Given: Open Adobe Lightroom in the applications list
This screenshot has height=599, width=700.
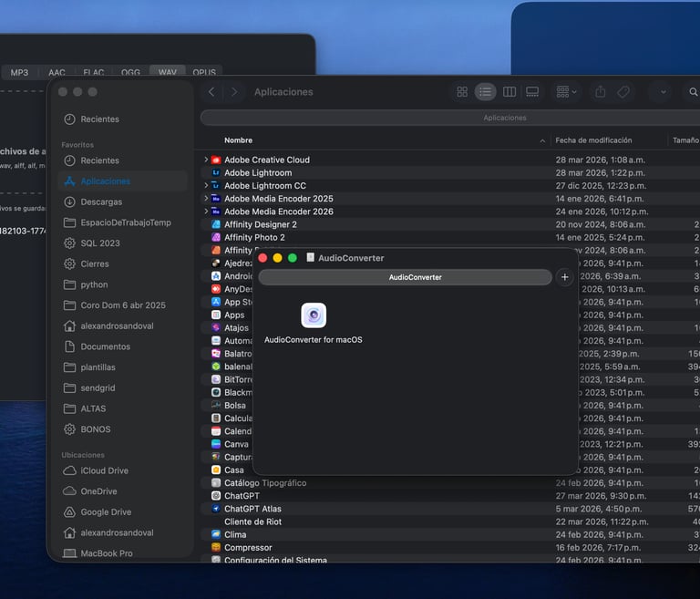Looking at the screenshot, I should [258, 173].
